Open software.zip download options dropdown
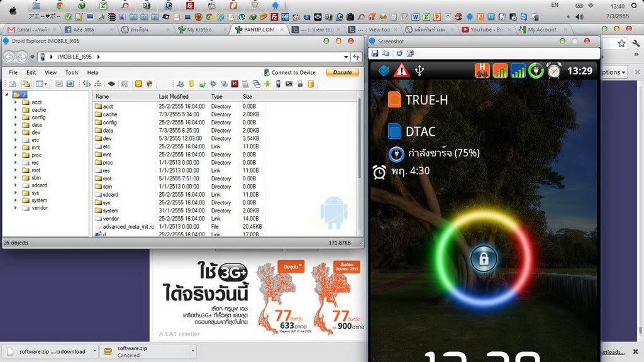 pos(192,351)
